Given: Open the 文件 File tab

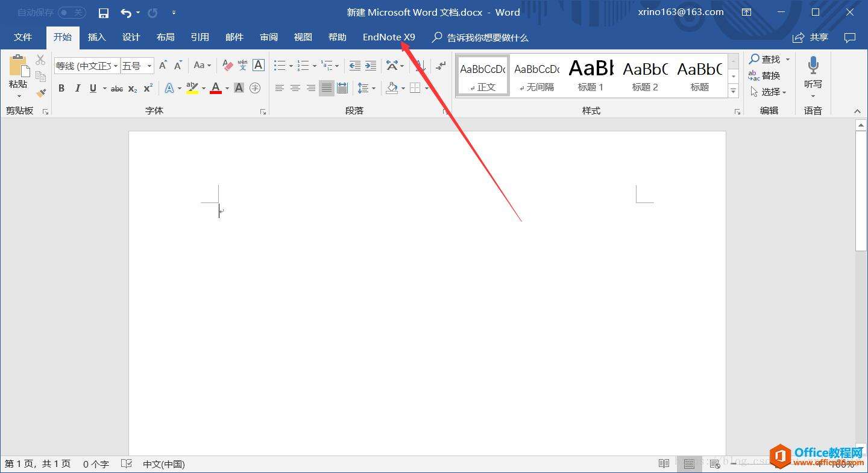Looking at the screenshot, I should (23, 37).
